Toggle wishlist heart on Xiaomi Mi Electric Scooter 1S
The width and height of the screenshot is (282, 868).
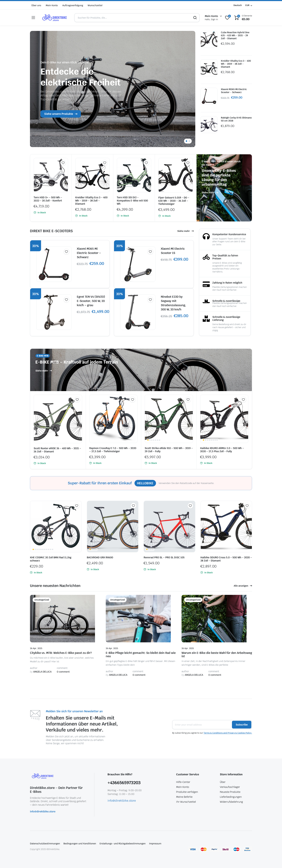coord(150,251)
